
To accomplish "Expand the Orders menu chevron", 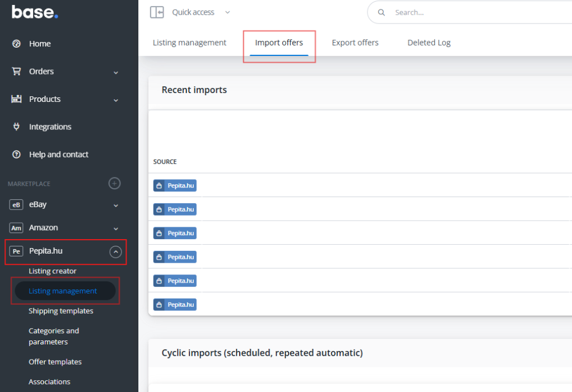I will (115, 73).
